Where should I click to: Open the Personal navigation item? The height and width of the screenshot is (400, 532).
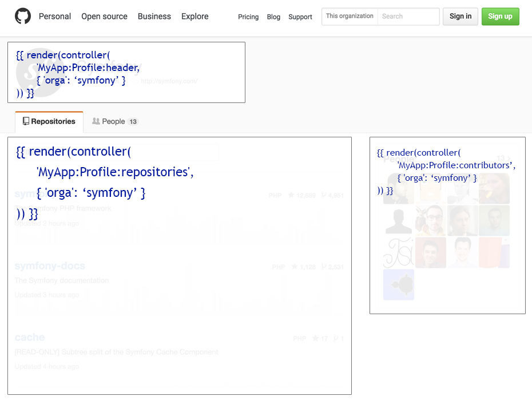pos(54,16)
